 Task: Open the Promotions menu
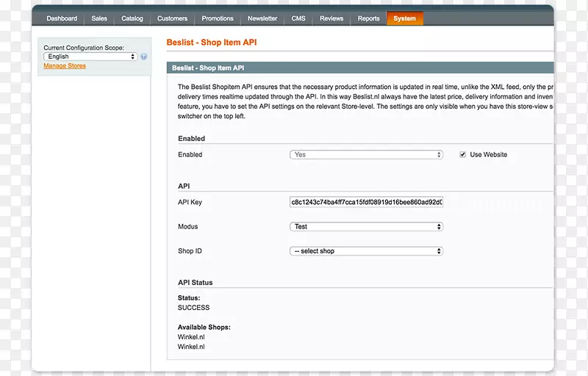tap(218, 19)
